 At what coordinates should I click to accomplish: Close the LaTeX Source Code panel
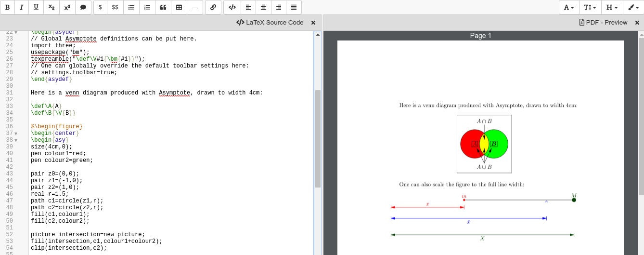pos(313,23)
